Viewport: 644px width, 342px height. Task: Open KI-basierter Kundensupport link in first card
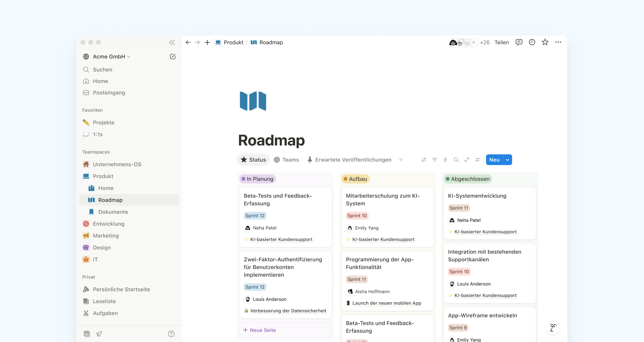tap(281, 239)
